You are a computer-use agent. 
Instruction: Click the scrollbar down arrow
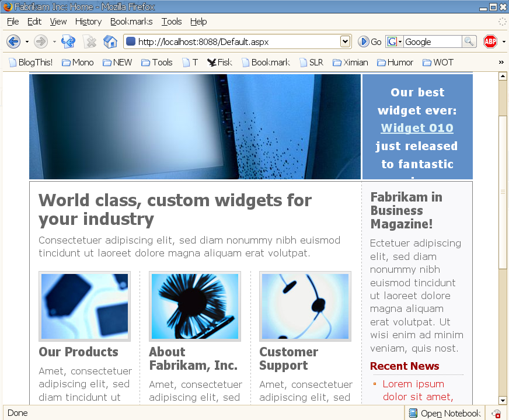[503, 401]
